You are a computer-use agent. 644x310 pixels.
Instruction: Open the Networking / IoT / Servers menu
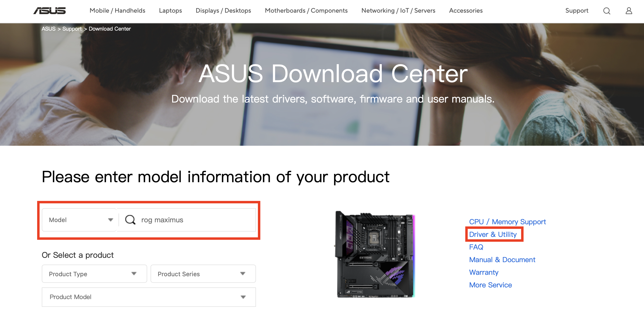tap(398, 10)
